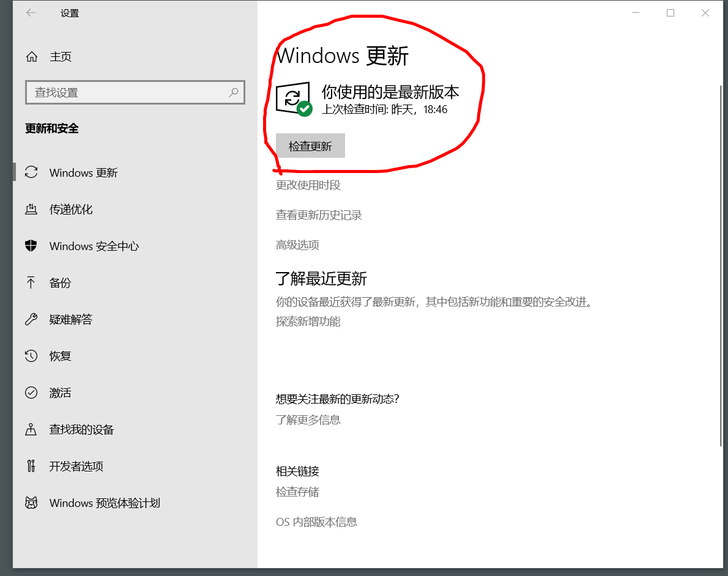Click the 疑难解答 wrench icon
The width and height of the screenshot is (728, 576).
pos(31,319)
